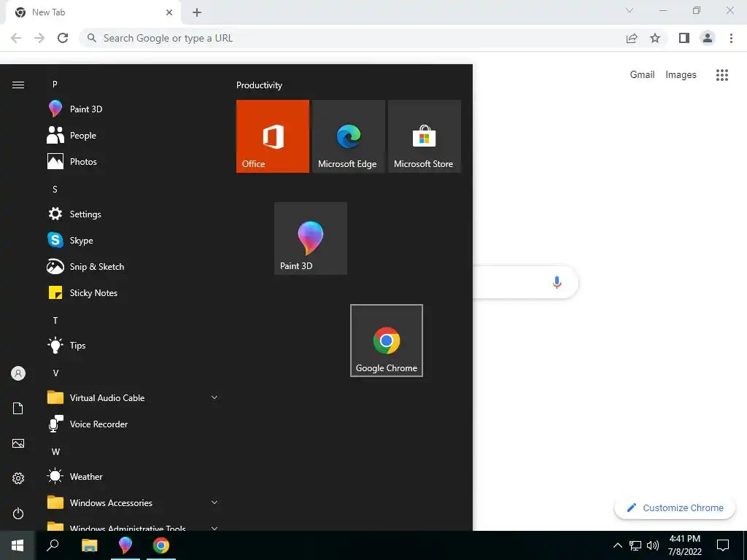Share this page icon in Chrome address bar
This screenshot has height=560, width=747.
632,38
